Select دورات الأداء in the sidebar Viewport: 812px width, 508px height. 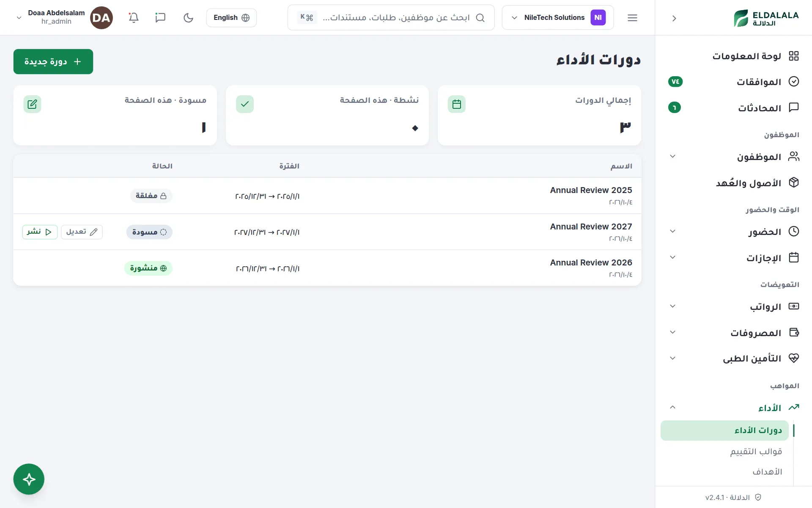click(724, 431)
